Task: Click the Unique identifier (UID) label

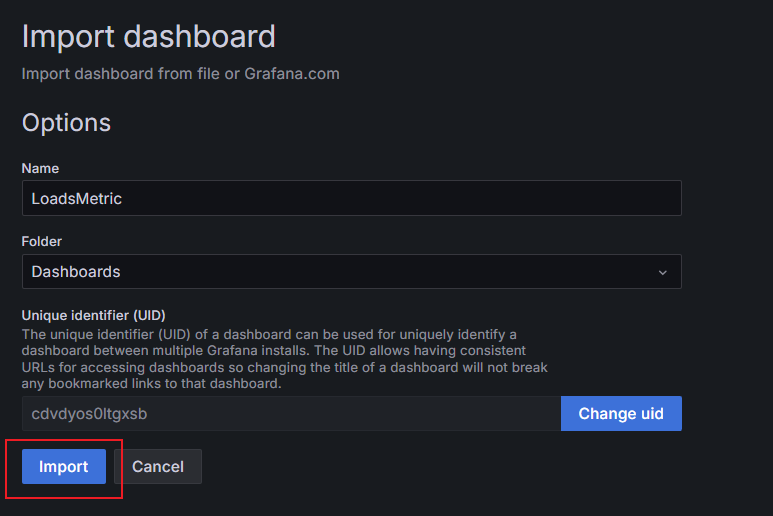Action: pos(94,315)
